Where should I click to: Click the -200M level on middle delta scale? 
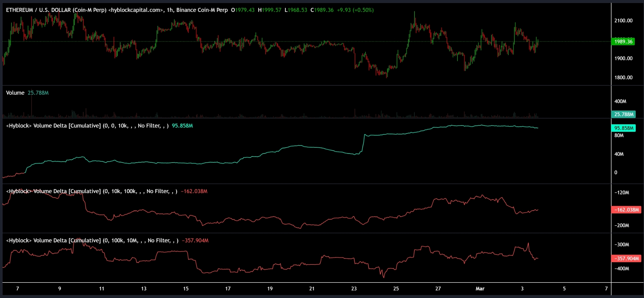click(622, 225)
